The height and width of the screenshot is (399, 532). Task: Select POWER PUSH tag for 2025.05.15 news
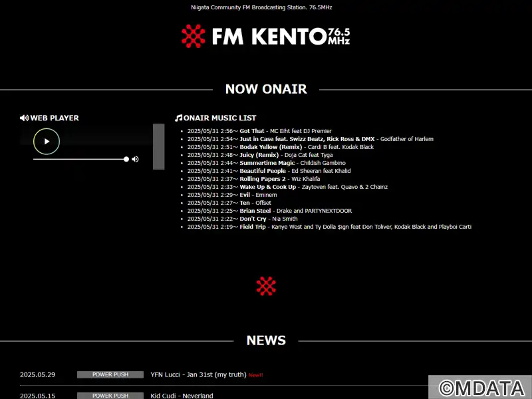(x=110, y=396)
